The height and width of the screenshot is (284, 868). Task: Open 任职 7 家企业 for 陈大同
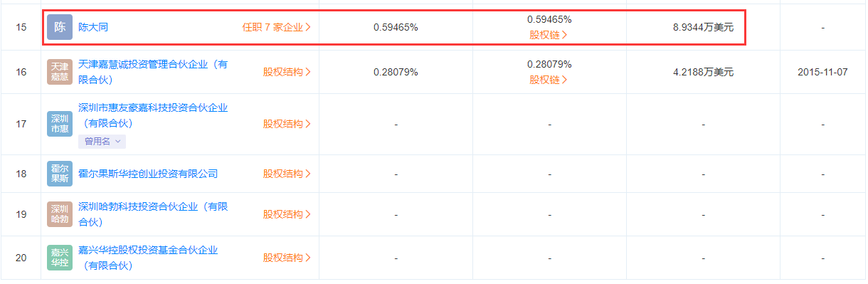(277, 28)
